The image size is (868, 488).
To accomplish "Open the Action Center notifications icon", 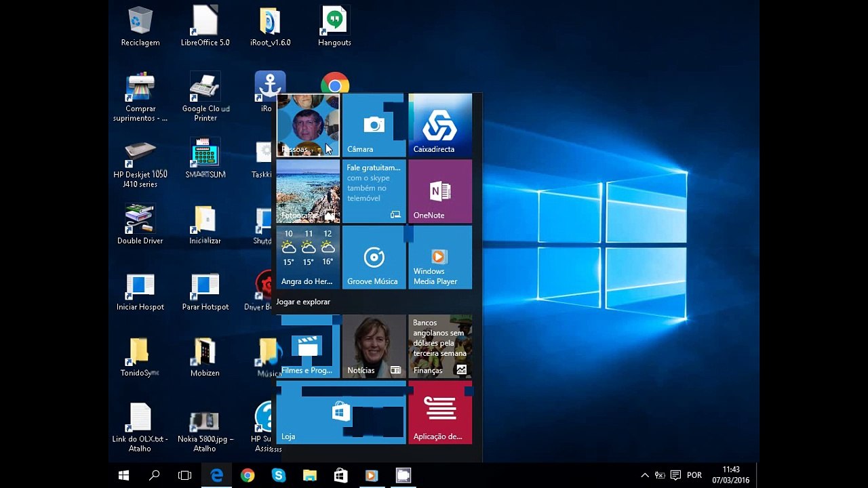I will [675, 475].
